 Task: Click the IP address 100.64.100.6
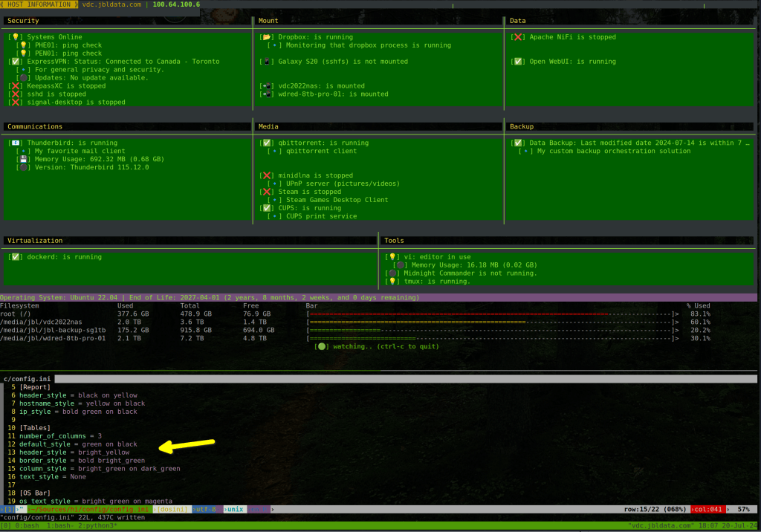[x=175, y=4]
